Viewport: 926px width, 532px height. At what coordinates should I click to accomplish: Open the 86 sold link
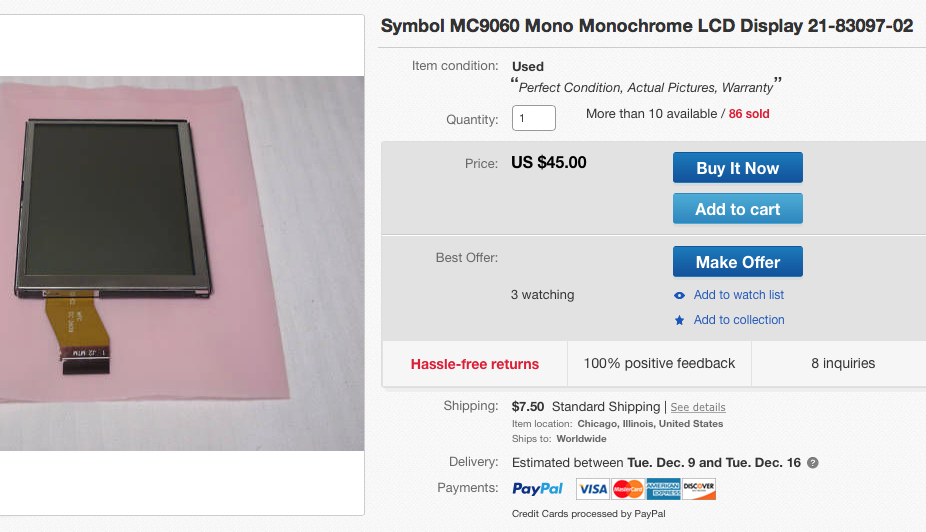pos(749,114)
